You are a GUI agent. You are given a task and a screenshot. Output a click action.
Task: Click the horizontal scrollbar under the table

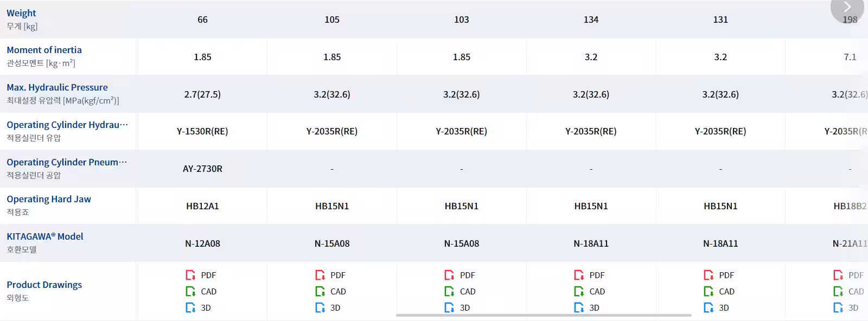[544, 315]
